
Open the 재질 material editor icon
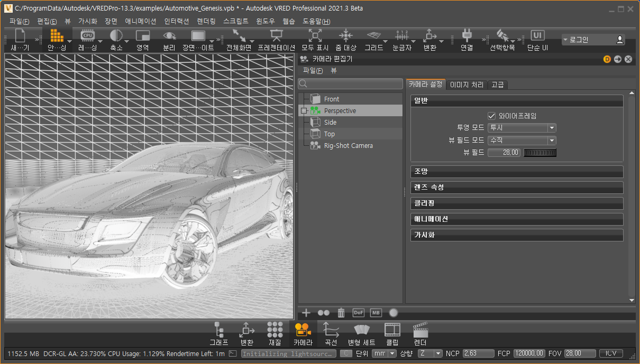(x=275, y=330)
